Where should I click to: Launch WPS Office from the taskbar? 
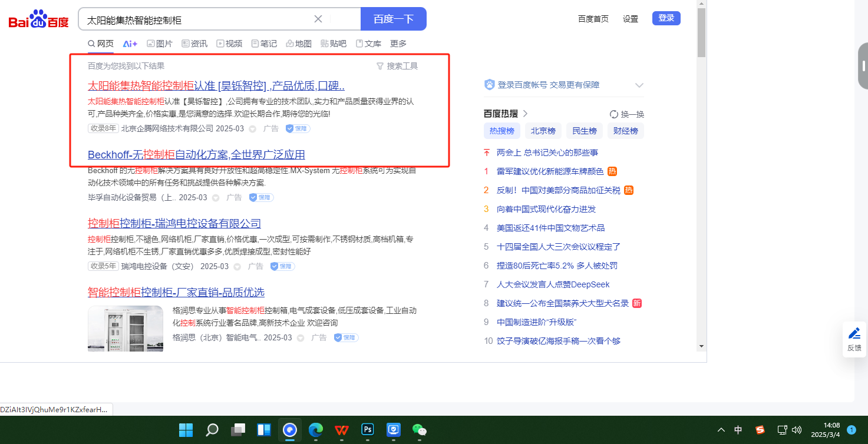tap(342, 429)
